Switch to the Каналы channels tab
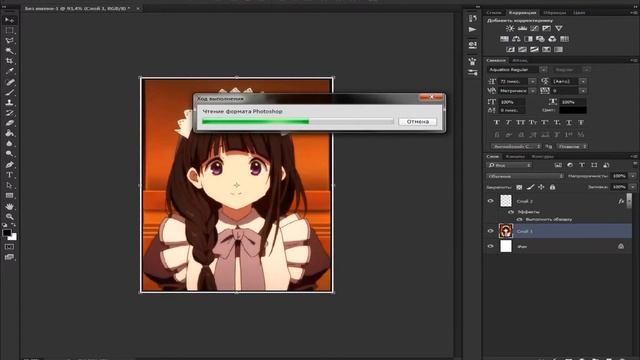Viewport: 640px width, 360px height. 515,156
